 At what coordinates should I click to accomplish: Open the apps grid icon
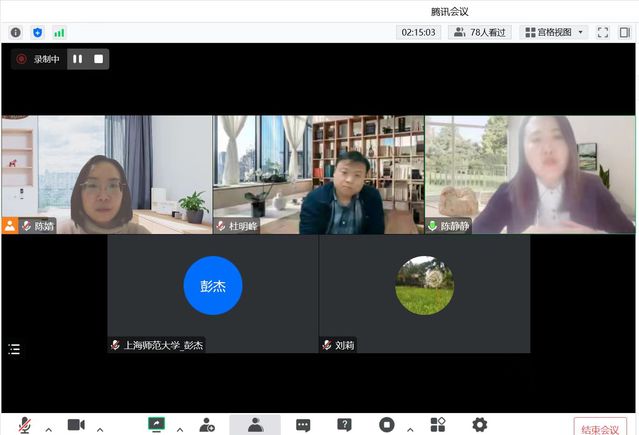click(x=437, y=425)
